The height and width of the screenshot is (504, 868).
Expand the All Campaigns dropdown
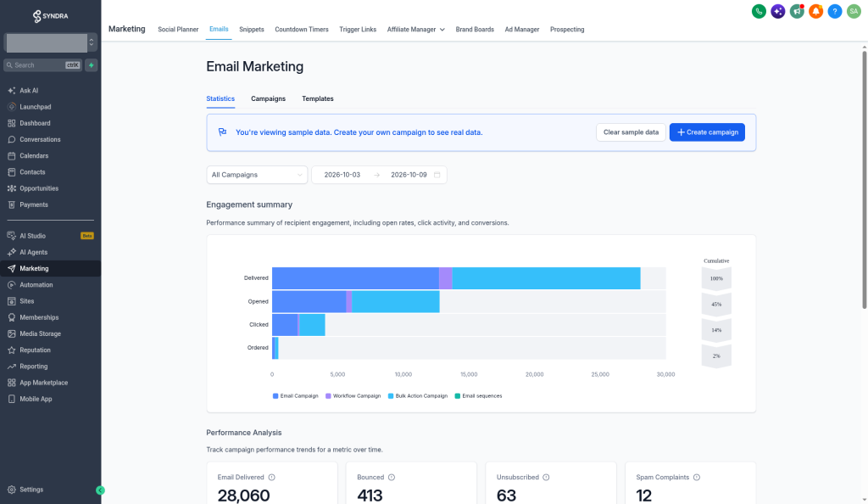[x=257, y=175]
